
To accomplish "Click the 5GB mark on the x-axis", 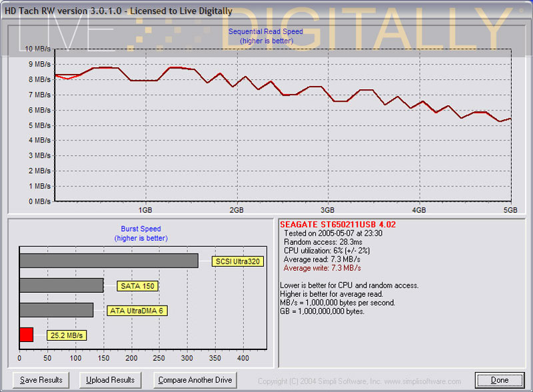I will click(510, 209).
